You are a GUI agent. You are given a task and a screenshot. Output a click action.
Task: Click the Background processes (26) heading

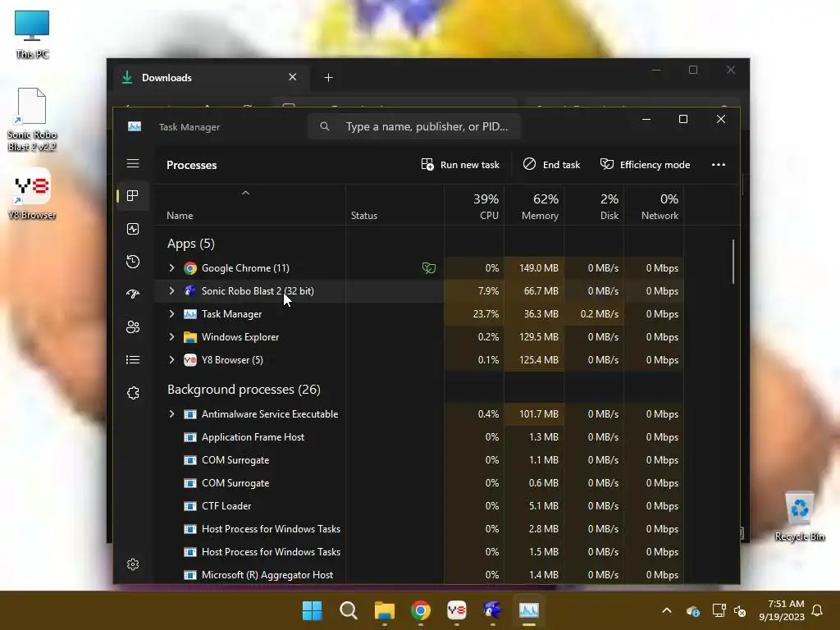click(x=244, y=390)
